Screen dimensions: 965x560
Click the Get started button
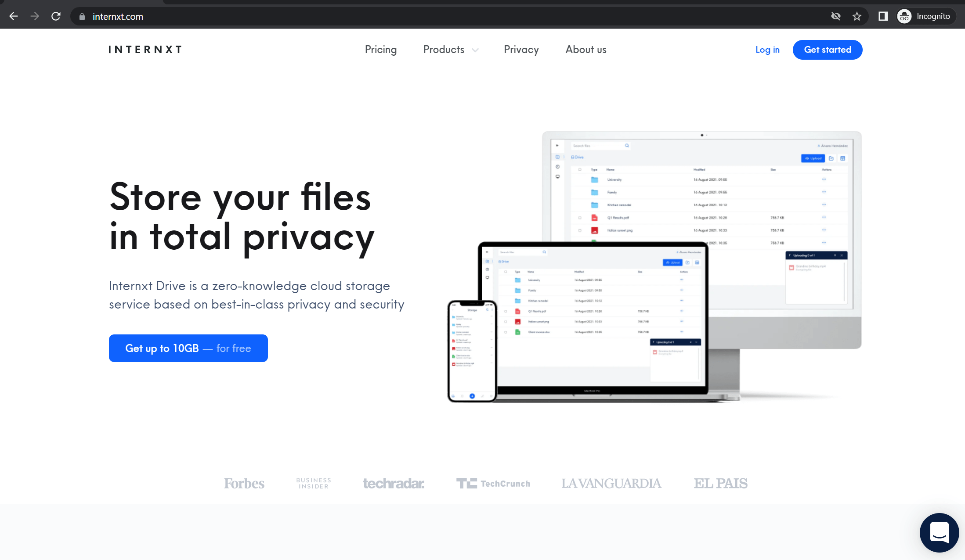(x=828, y=49)
